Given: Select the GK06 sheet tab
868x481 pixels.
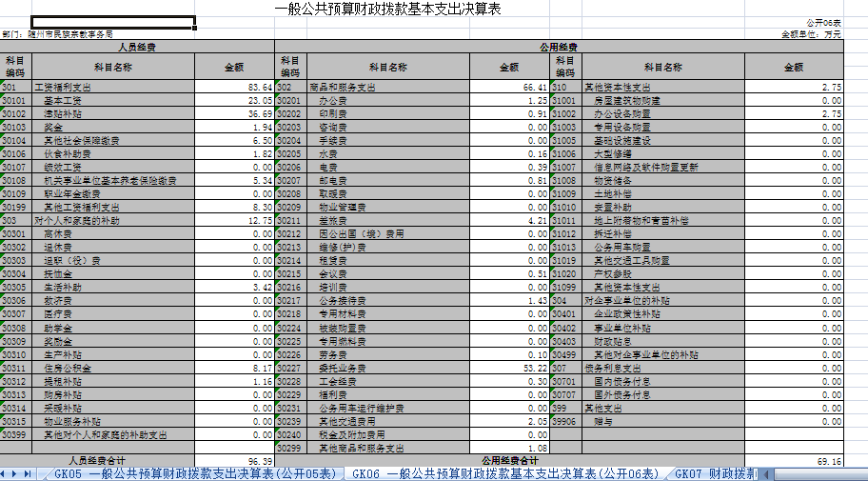Looking at the screenshot, I should (x=506, y=473).
